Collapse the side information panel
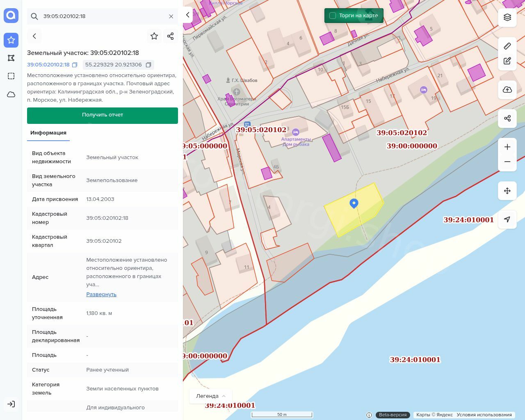525x420 pixels. (187, 15)
